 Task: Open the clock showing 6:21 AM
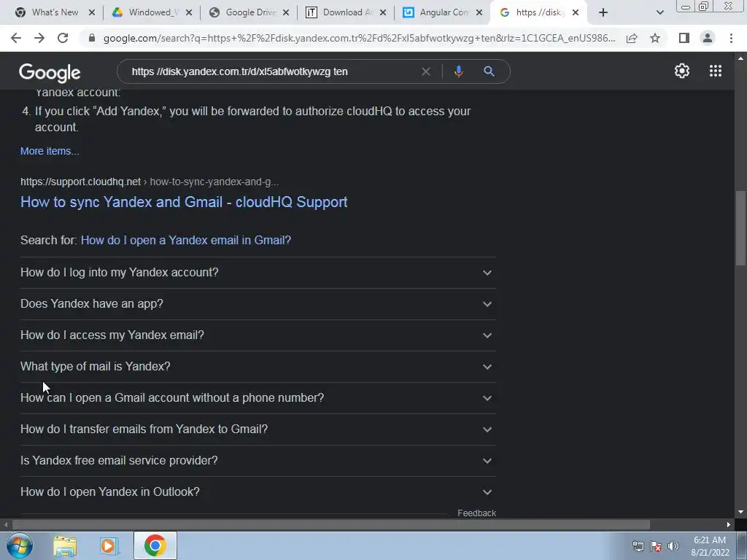[710, 546]
